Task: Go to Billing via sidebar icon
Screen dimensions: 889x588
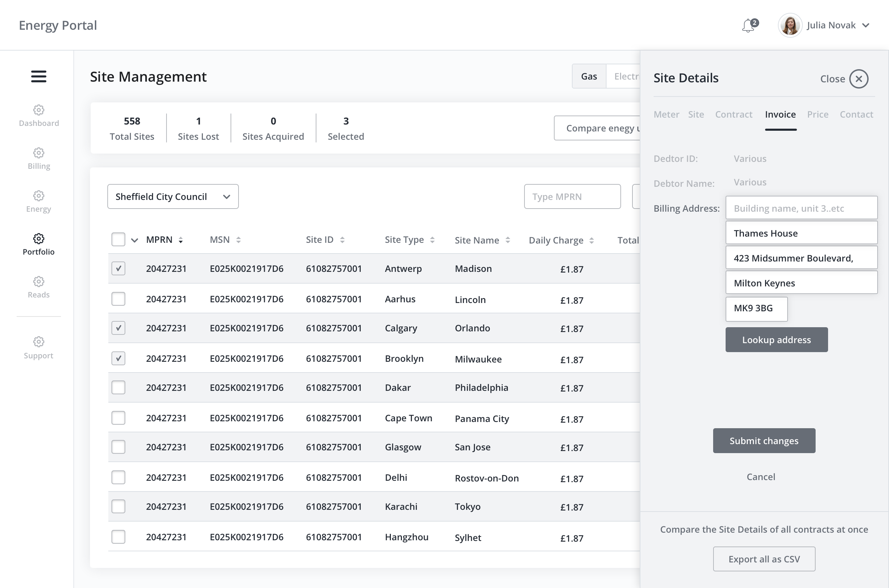Action: click(x=39, y=153)
